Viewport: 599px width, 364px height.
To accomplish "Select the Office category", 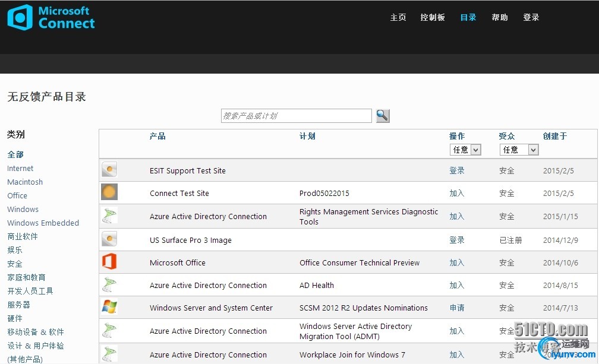I will [x=17, y=195].
